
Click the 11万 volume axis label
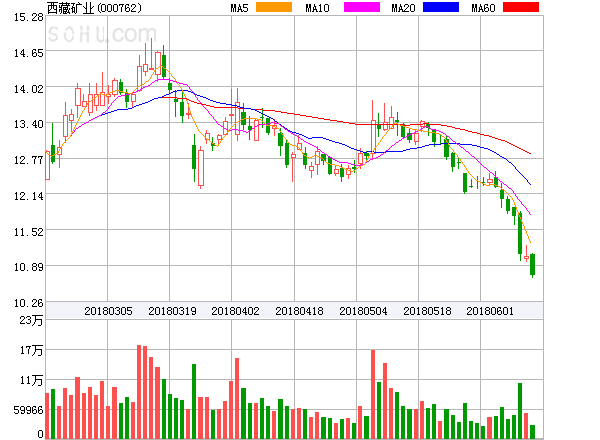[x=31, y=380]
